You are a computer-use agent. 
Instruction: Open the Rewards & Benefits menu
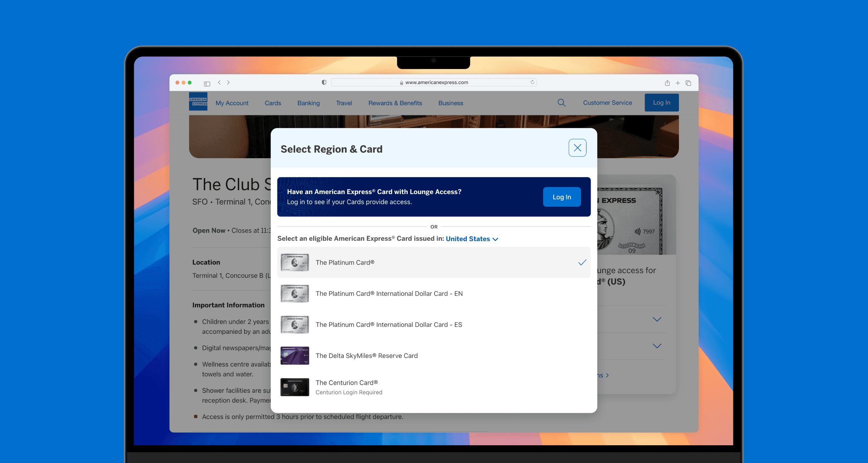[x=395, y=103]
